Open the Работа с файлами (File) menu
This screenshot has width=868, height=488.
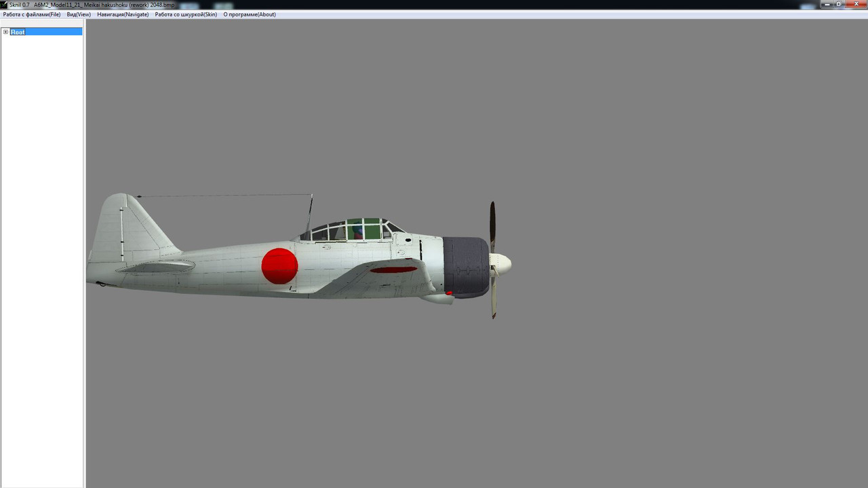coord(32,14)
